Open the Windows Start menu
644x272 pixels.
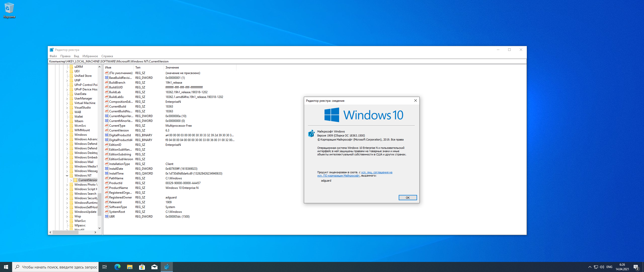pos(6,267)
